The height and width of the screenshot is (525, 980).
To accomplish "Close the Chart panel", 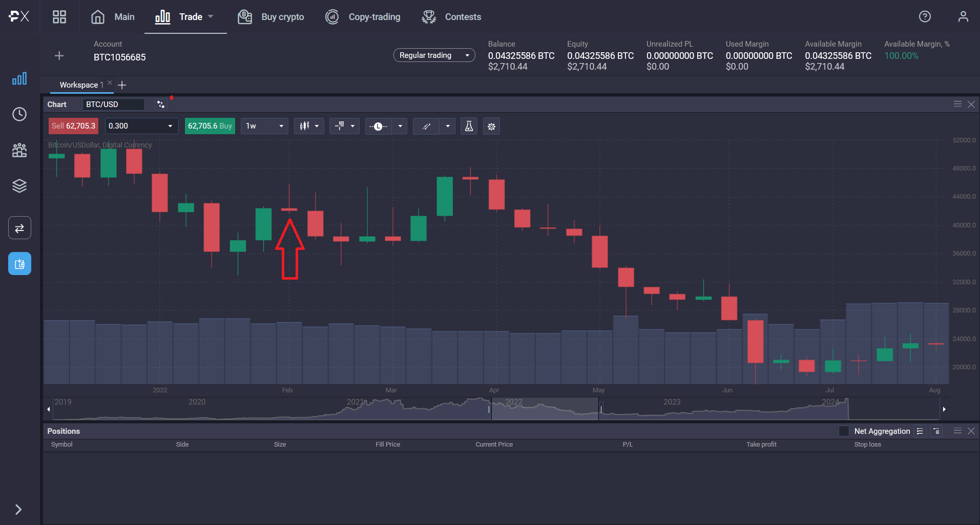I will [971, 104].
